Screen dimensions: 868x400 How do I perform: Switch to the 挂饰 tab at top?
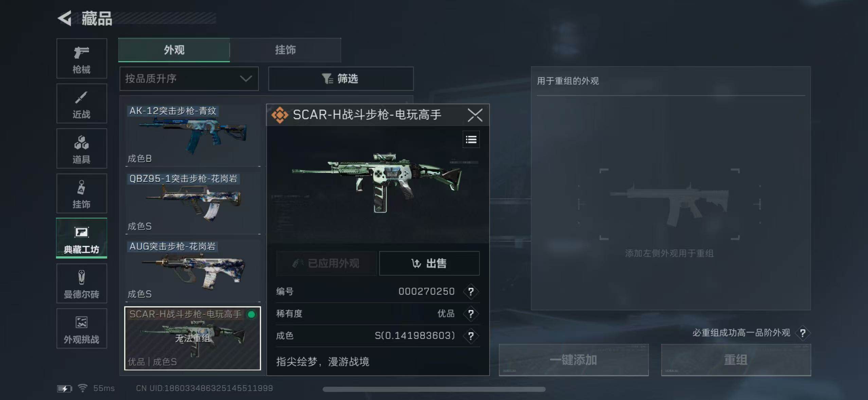(x=285, y=50)
